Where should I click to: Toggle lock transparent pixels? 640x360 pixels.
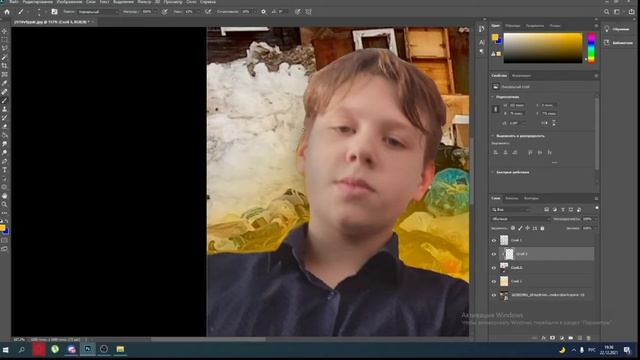pyautogui.click(x=513, y=228)
